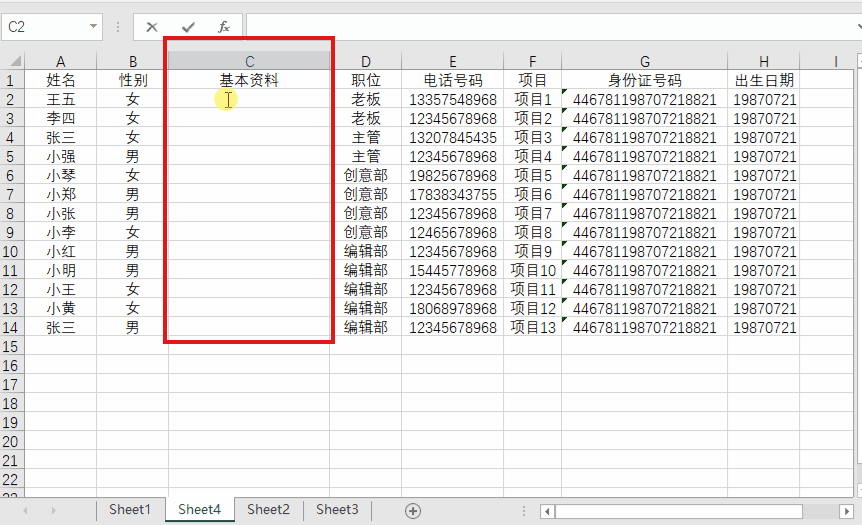Viewport: 862px width, 525px height.
Task: Select column D header
Action: [366, 61]
